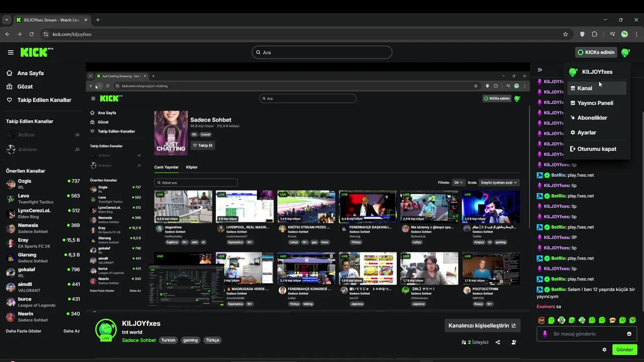Viewport: 644px width, 362px height.
Task: Go back in the browser
Action: (x=7, y=34)
